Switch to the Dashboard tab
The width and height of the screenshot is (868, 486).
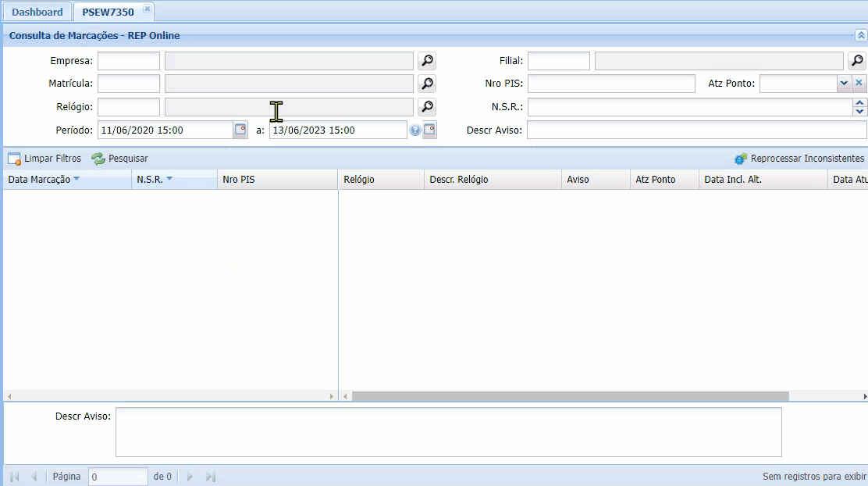click(x=37, y=12)
